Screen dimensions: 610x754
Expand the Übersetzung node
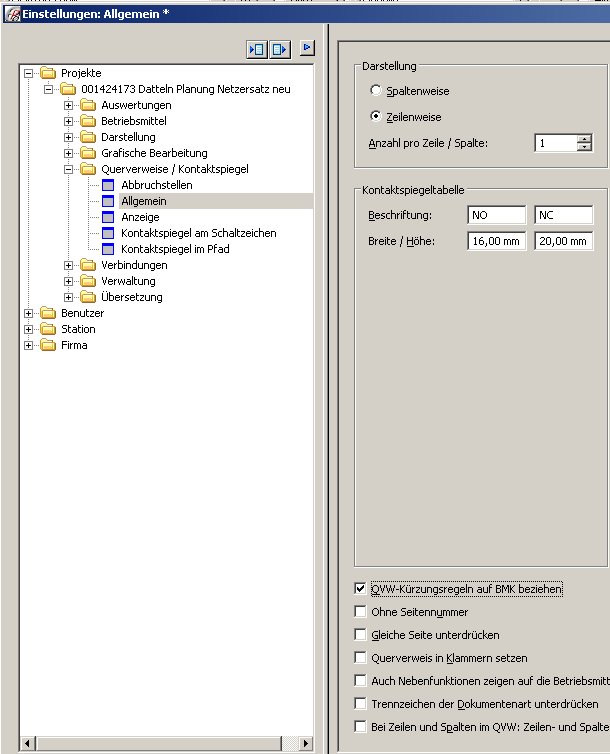click(69, 297)
